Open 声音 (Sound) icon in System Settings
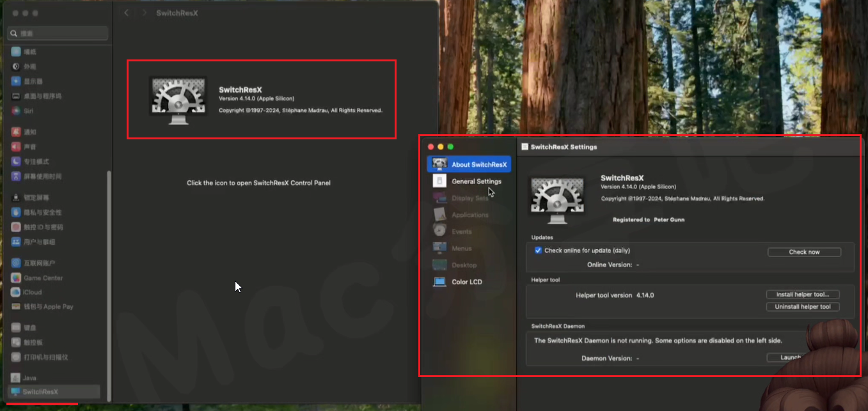Screen dimensions: 868x411 point(16,146)
